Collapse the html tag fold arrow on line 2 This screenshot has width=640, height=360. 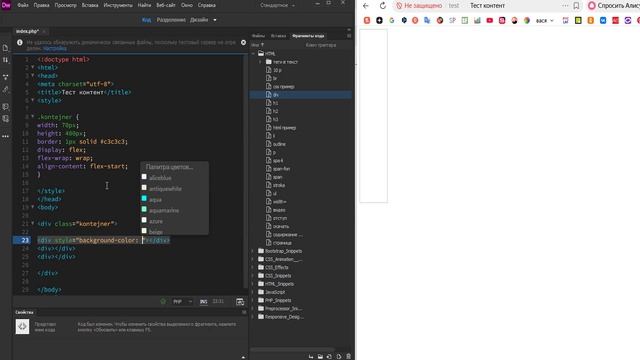pyautogui.click(x=33, y=67)
